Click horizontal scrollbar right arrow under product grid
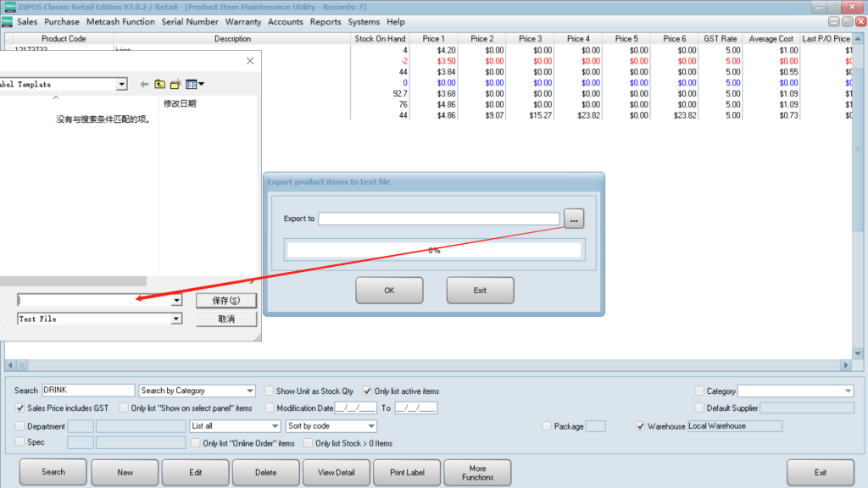This screenshot has height=488, width=868. 845,365
